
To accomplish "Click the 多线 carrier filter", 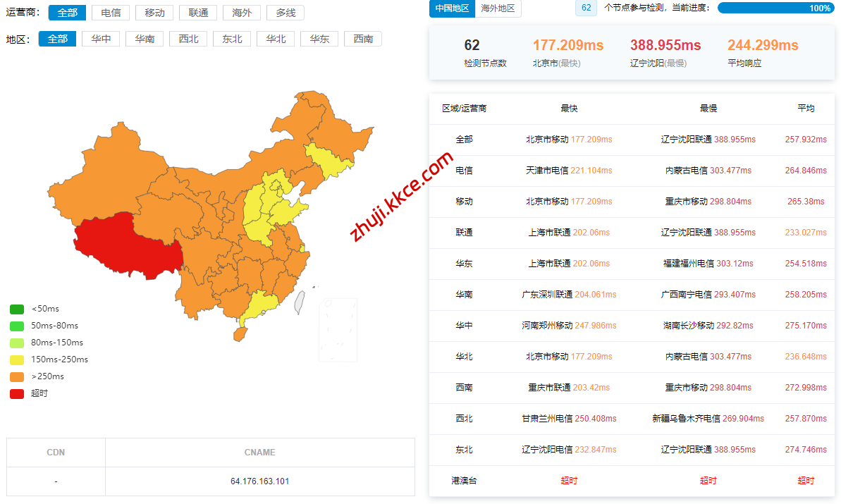I will coord(286,13).
